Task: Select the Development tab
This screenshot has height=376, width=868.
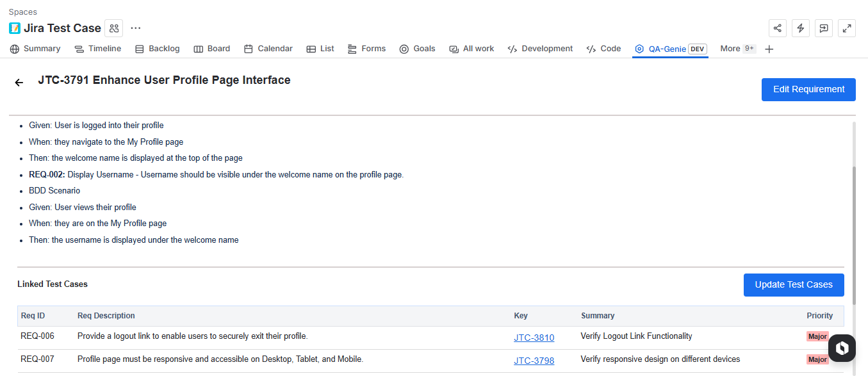Action: (539, 49)
